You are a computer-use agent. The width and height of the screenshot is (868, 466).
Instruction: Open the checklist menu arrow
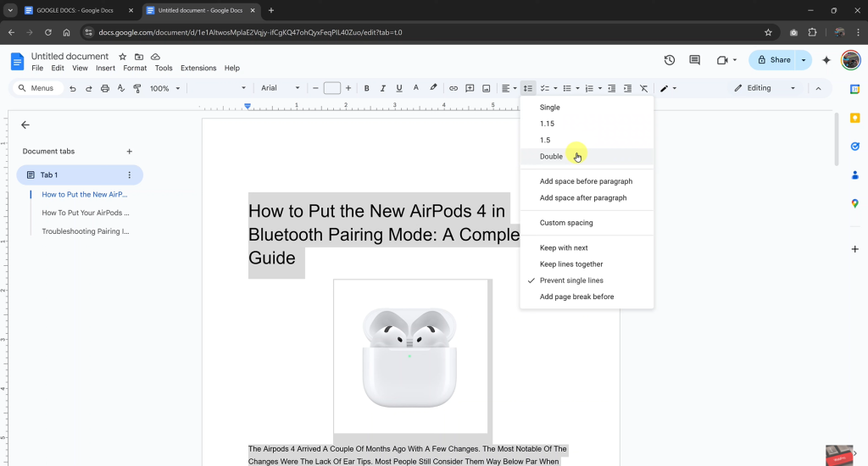[555, 89]
